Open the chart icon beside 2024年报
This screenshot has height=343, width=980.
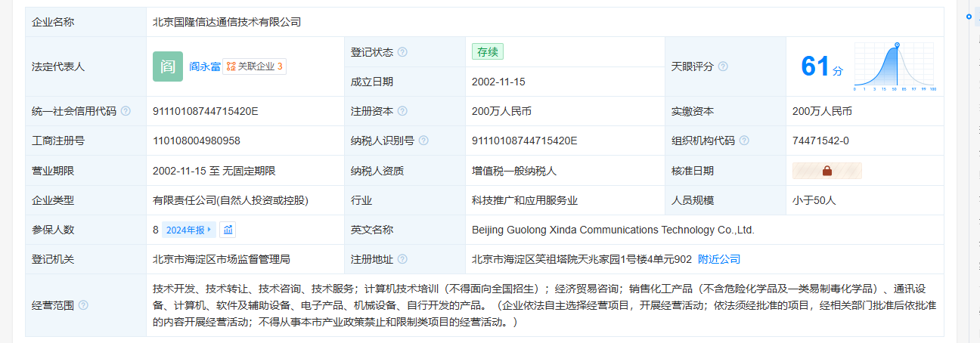click(x=228, y=230)
